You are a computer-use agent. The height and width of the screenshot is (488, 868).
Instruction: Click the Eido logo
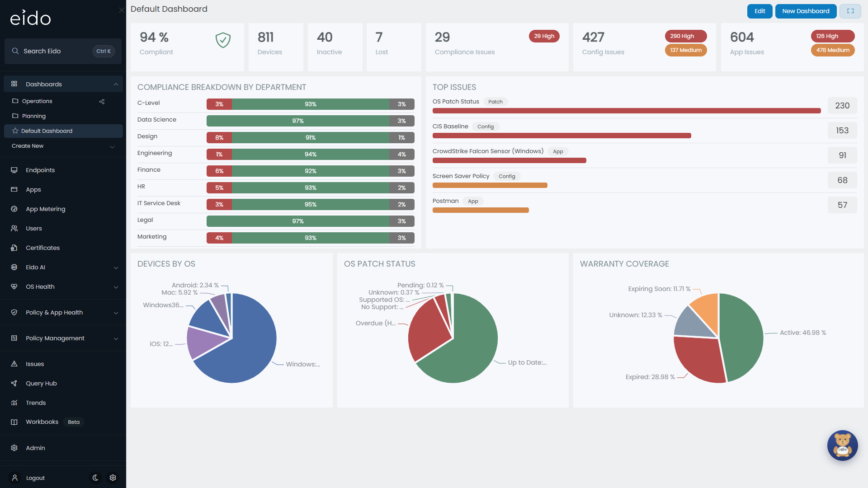[x=30, y=18]
